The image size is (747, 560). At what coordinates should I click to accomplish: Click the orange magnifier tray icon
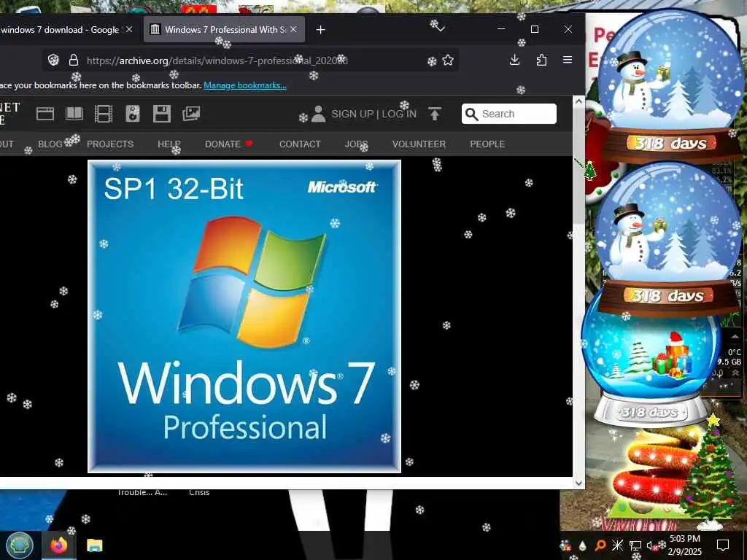(x=600, y=545)
